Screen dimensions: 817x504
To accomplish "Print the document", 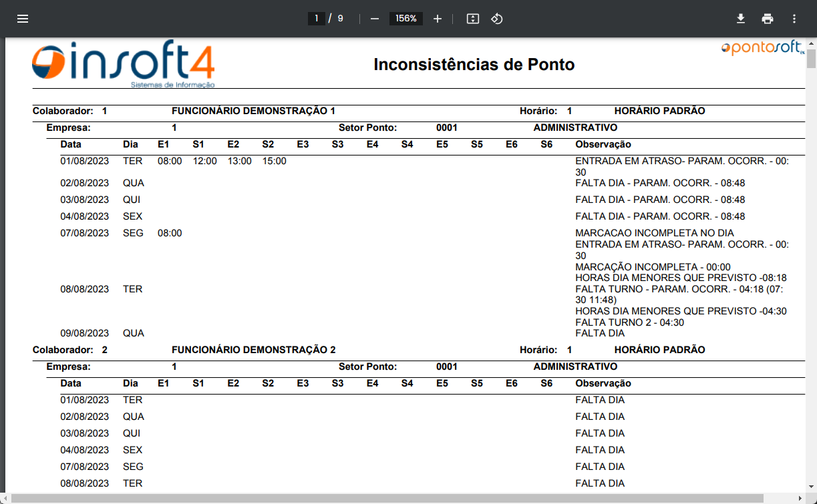I will [x=767, y=19].
